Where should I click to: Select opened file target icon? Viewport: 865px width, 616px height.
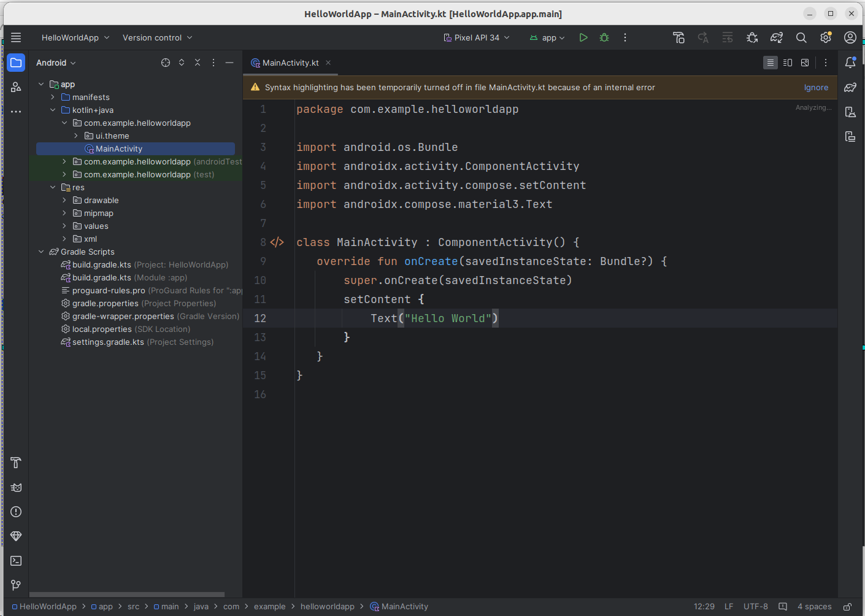[x=166, y=63]
